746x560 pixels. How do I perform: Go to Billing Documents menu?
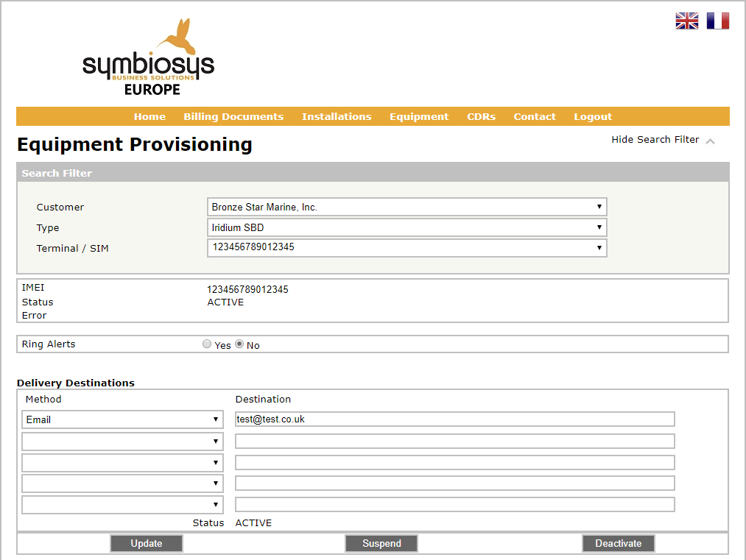tap(233, 116)
